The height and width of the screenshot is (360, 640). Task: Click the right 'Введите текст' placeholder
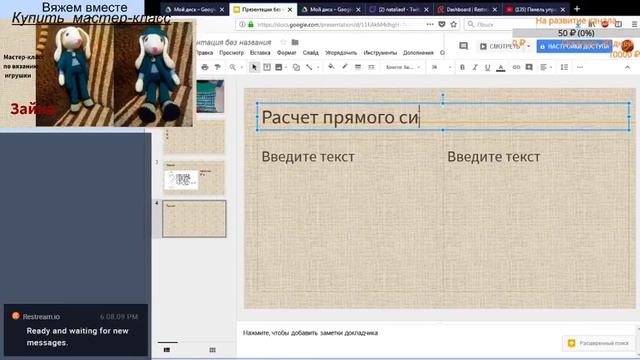click(493, 157)
